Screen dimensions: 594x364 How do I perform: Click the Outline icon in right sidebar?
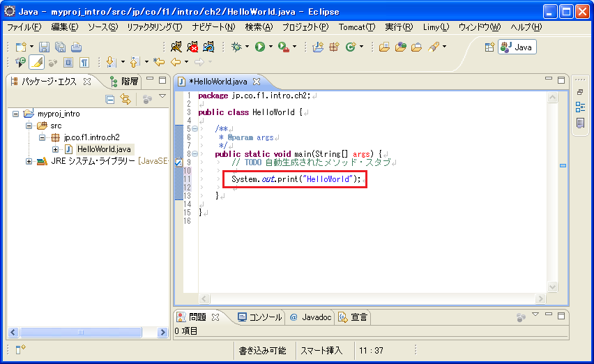[x=580, y=107]
